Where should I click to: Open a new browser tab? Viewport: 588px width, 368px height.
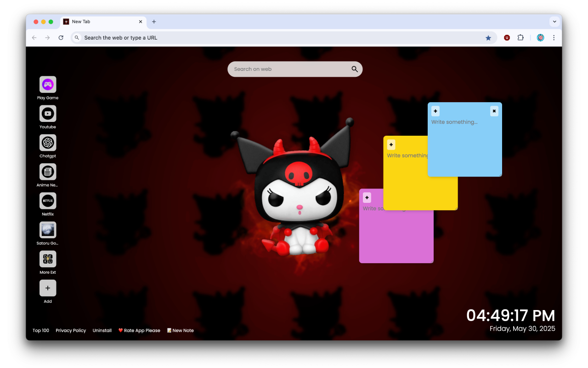[154, 22]
